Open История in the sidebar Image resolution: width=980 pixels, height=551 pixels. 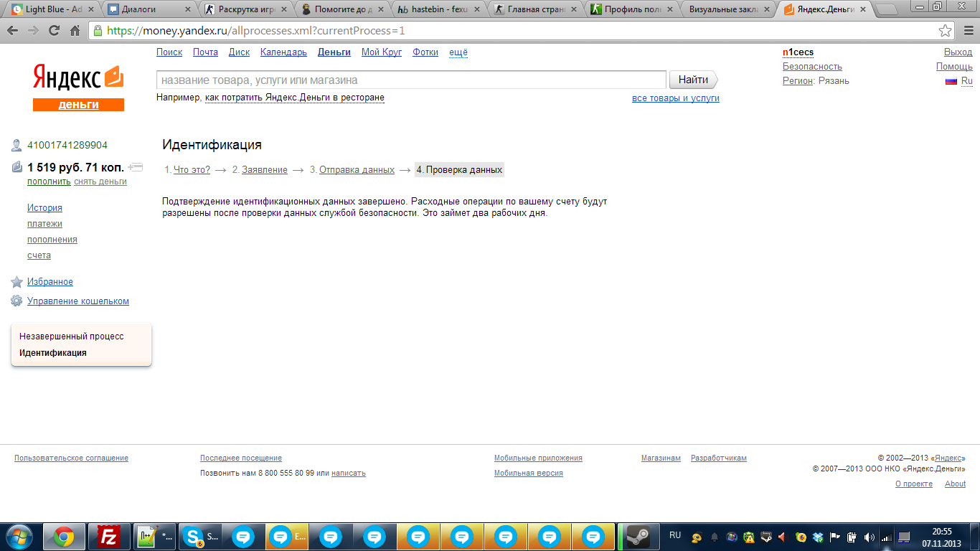[44, 208]
